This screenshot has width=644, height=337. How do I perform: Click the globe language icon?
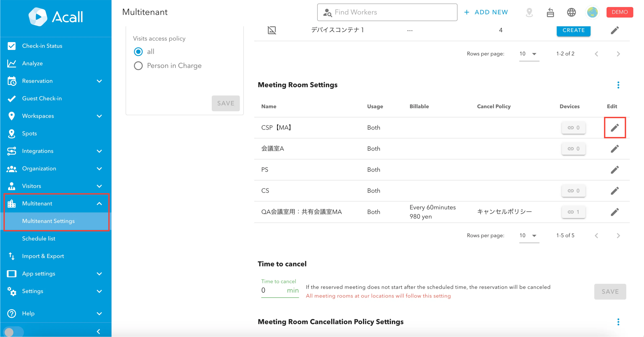571,12
